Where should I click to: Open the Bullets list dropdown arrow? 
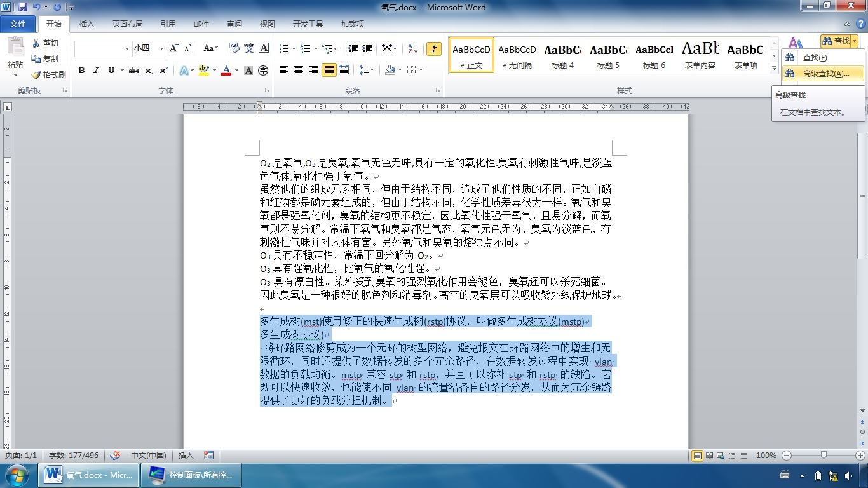(x=293, y=48)
